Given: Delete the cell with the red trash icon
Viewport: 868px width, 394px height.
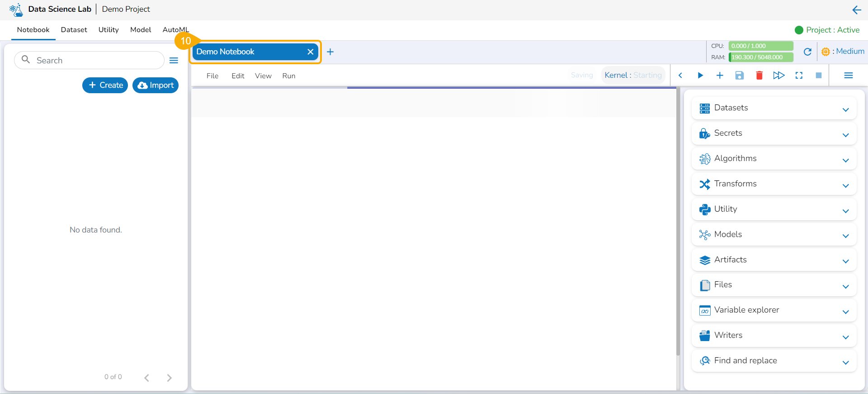Looking at the screenshot, I should 759,76.
